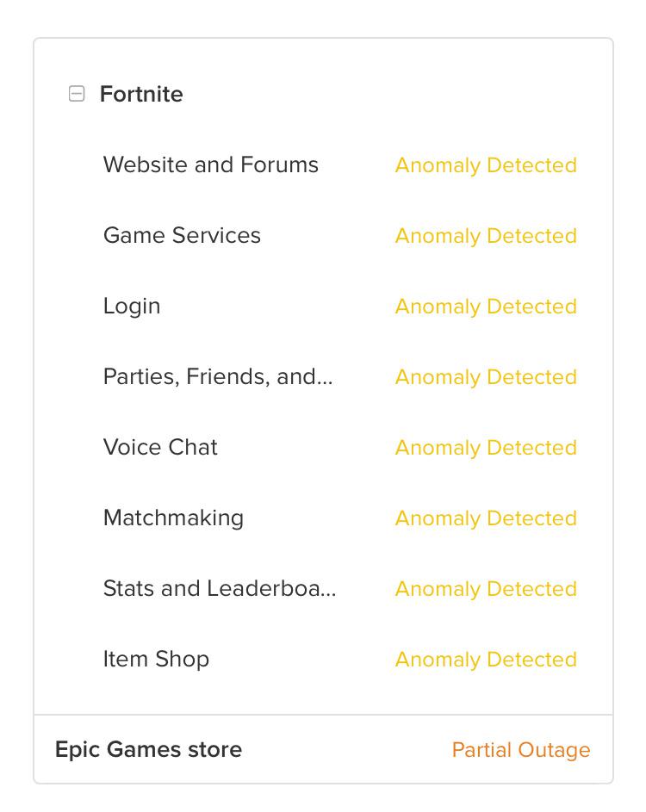This screenshot has width=646, height=812.
Task: Select the Game Services component
Action: click(x=182, y=236)
